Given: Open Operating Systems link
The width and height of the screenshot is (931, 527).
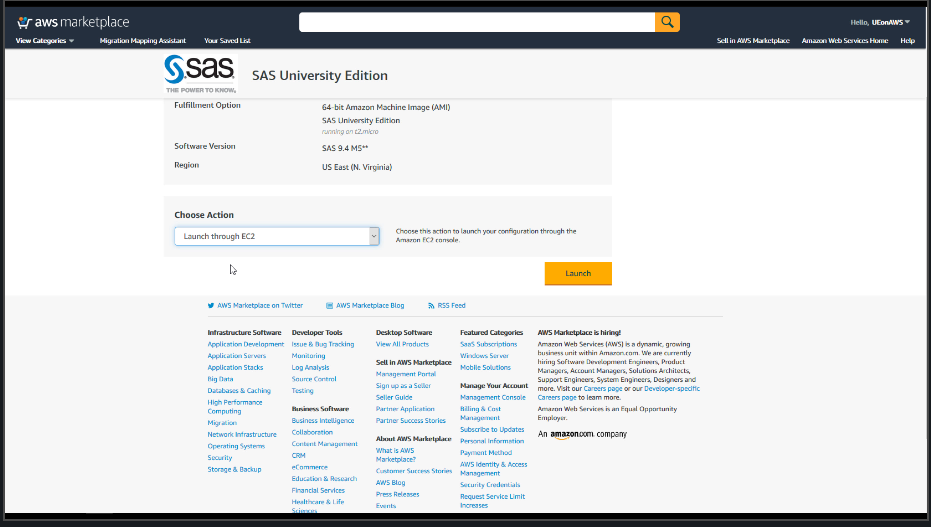Looking at the screenshot, I should point(236,446).
